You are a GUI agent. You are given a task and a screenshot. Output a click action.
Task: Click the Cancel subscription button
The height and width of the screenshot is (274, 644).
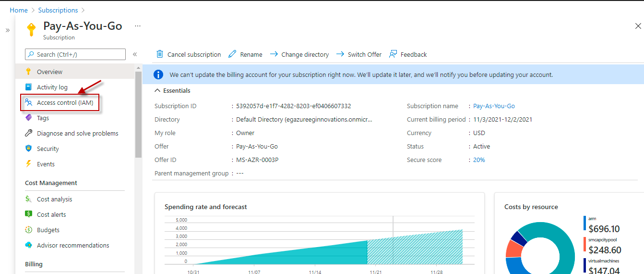189,54
